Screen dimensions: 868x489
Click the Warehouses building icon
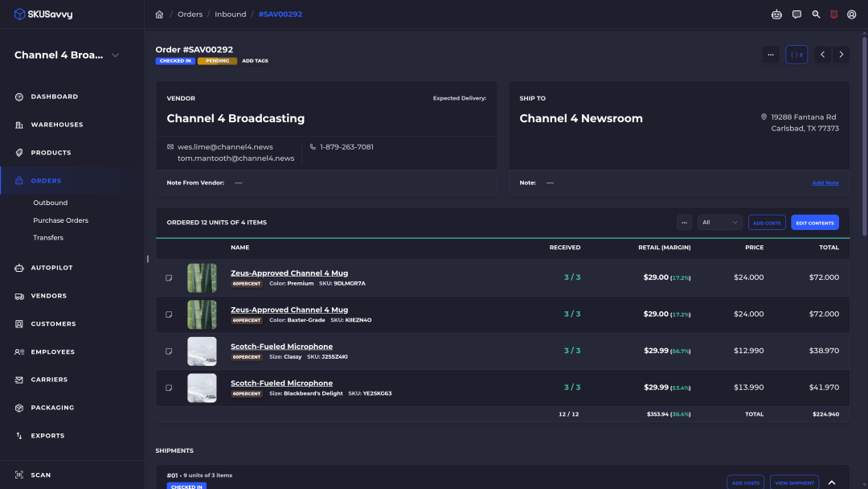[x=19, y=125]
